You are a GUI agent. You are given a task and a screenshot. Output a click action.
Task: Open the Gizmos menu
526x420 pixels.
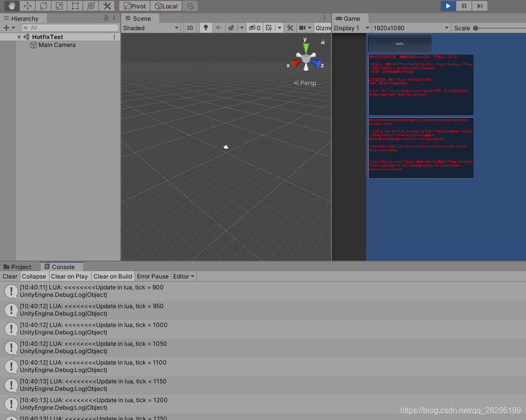[x=323, y=28]
